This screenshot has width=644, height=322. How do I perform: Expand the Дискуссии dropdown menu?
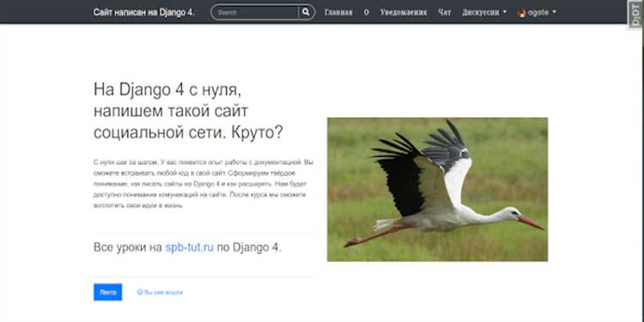484,12
